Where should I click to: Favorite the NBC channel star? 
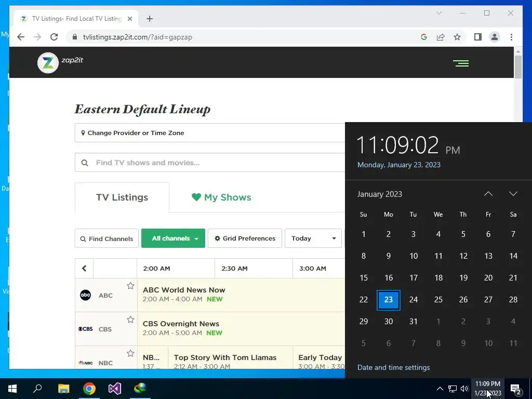point(130,353)
